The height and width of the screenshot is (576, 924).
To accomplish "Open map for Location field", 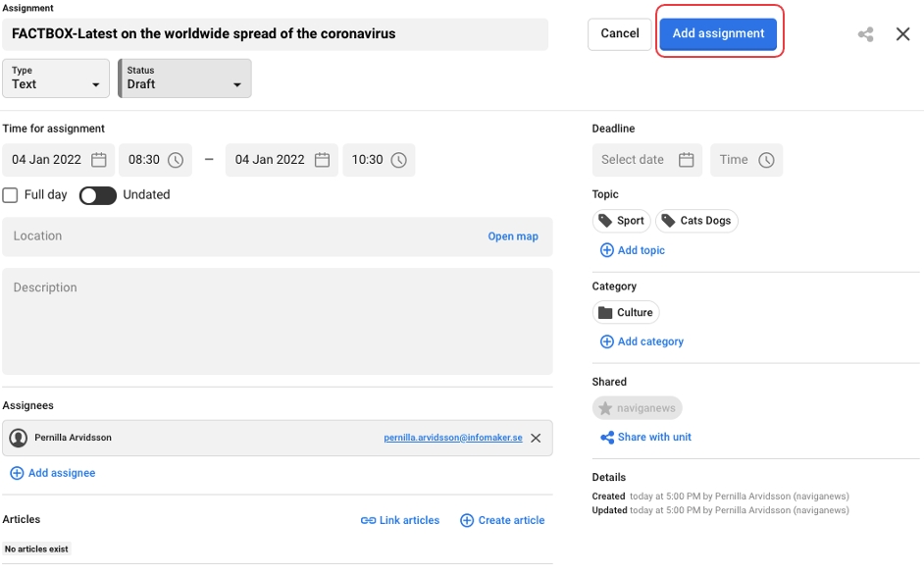I will point(513,236).
